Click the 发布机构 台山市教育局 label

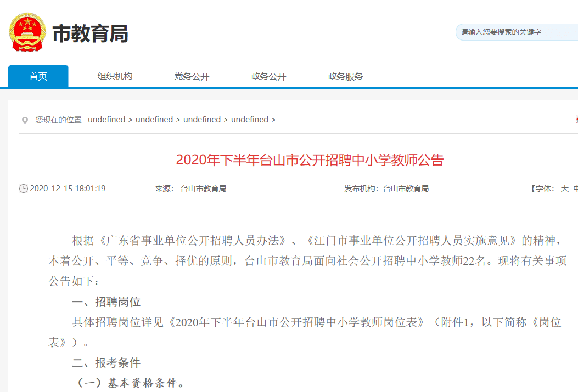(386, 189)
